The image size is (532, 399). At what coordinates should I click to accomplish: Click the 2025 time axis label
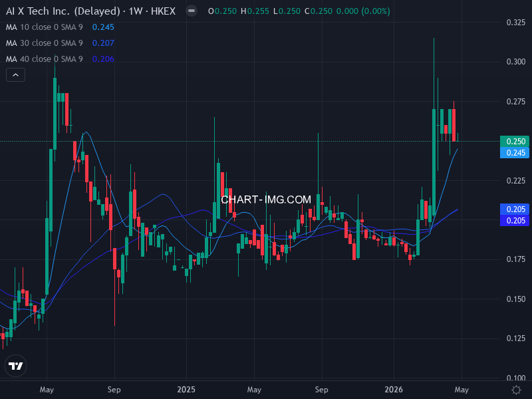[x=186, y=390]
